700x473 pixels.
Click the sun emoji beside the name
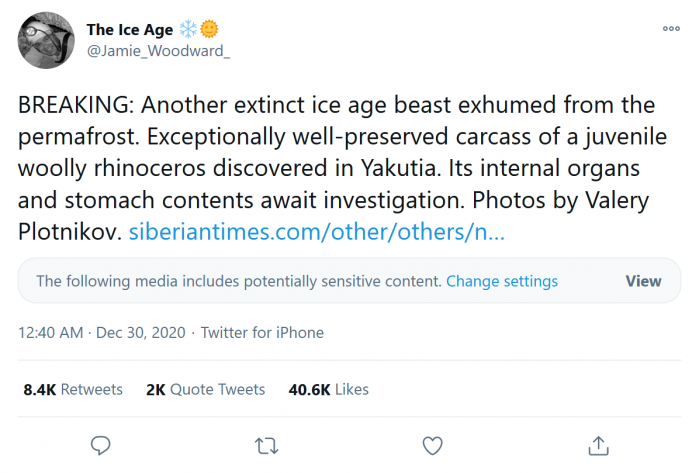(x=209, y=30)
